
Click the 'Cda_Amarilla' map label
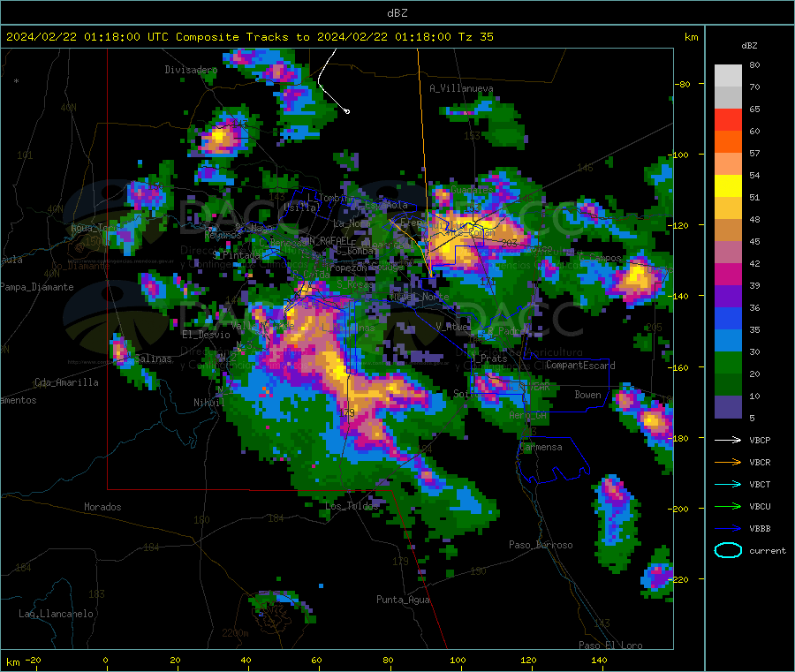pos(66,382)
